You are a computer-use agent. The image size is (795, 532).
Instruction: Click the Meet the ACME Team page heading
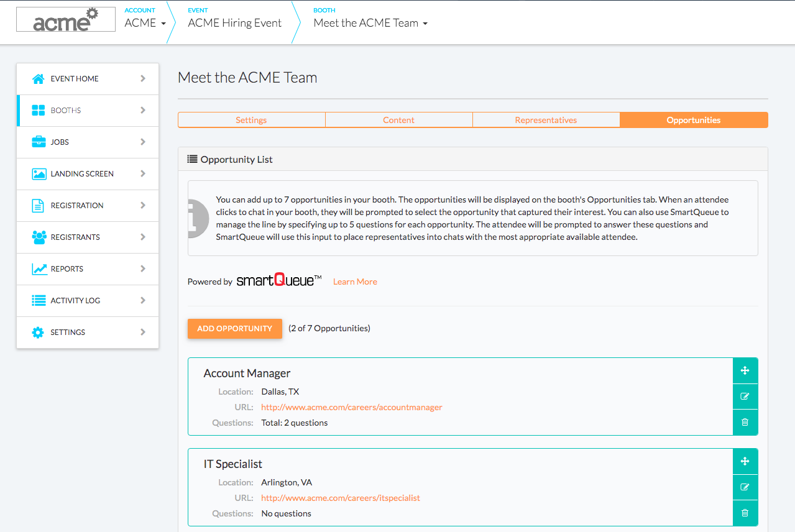tap(247, 78)
